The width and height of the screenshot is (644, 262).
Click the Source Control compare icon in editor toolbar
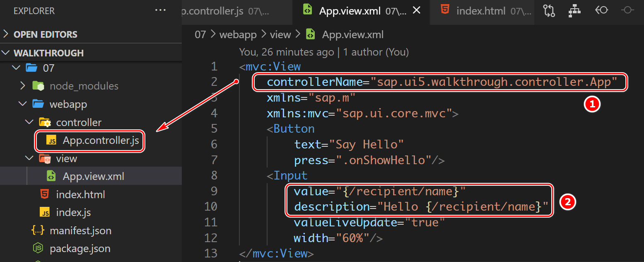(549, 11)
